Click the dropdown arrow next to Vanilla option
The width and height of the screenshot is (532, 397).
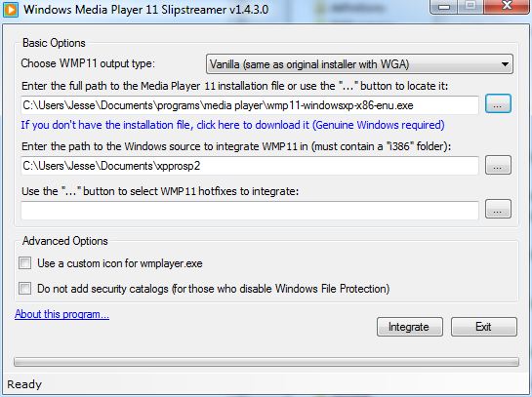505,64
